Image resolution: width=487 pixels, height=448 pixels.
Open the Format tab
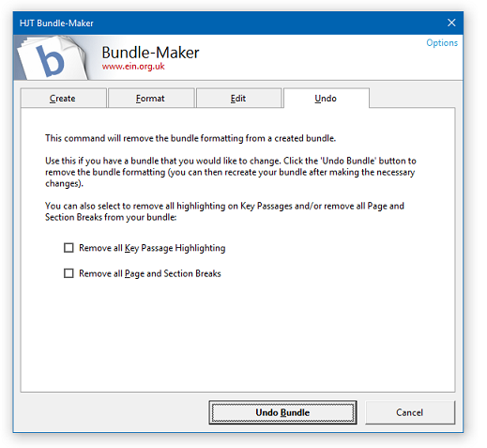click(151, 99)
